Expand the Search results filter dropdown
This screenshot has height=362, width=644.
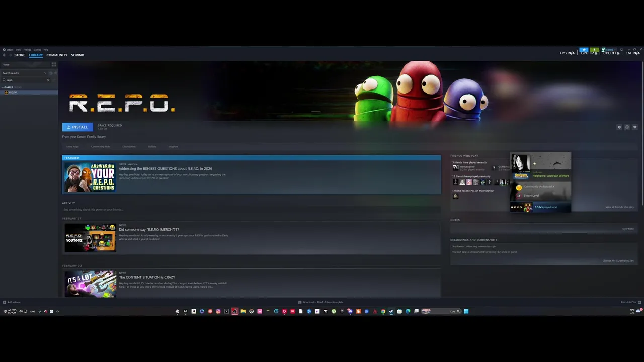point(24,73)
